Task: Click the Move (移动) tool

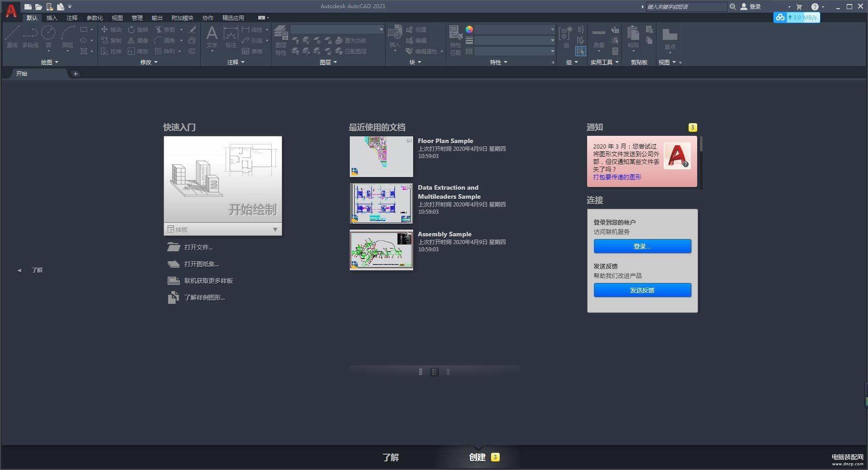Action: coord(111,29)
